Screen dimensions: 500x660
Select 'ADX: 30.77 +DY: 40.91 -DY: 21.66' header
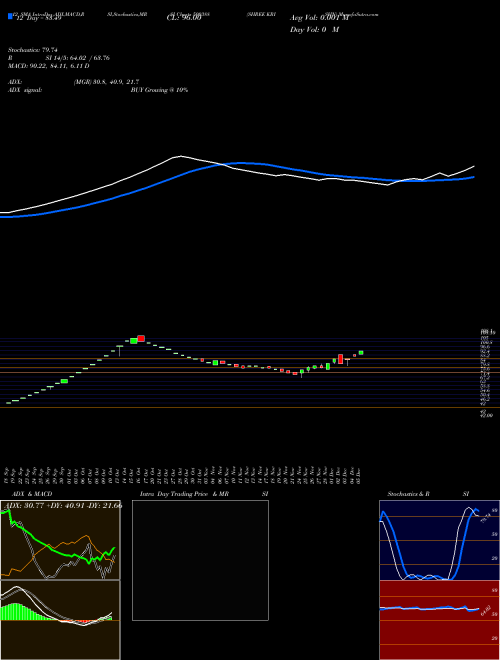click(62, 506)
